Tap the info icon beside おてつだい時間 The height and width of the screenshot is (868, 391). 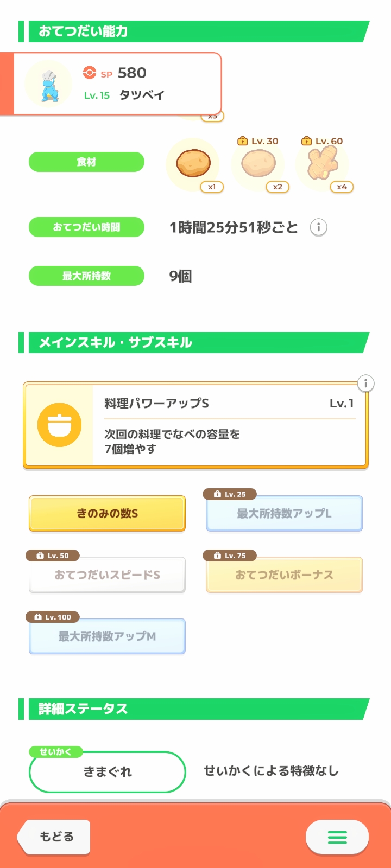click(319, 227)
